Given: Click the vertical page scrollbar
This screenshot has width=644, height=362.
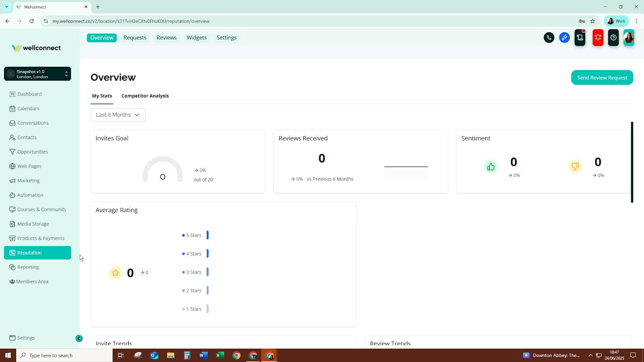Looking at the screenshot, I should coord(632,162).
